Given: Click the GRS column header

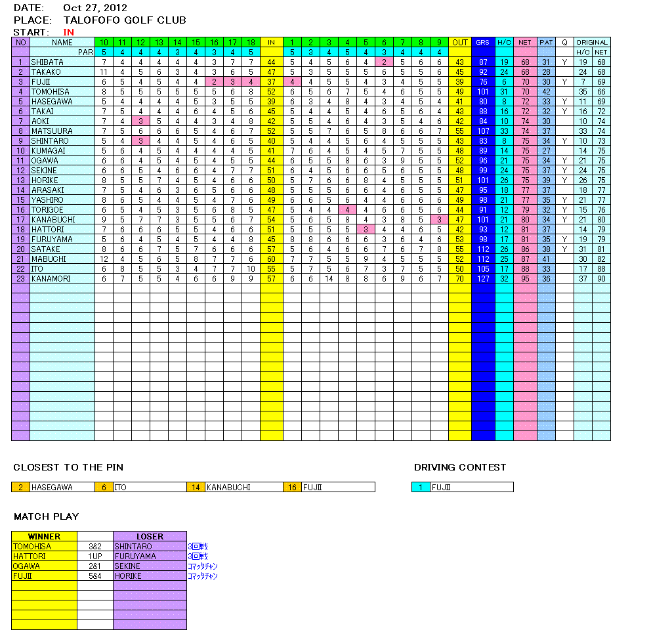Looking at the screenshot, I should pos(482,43).
